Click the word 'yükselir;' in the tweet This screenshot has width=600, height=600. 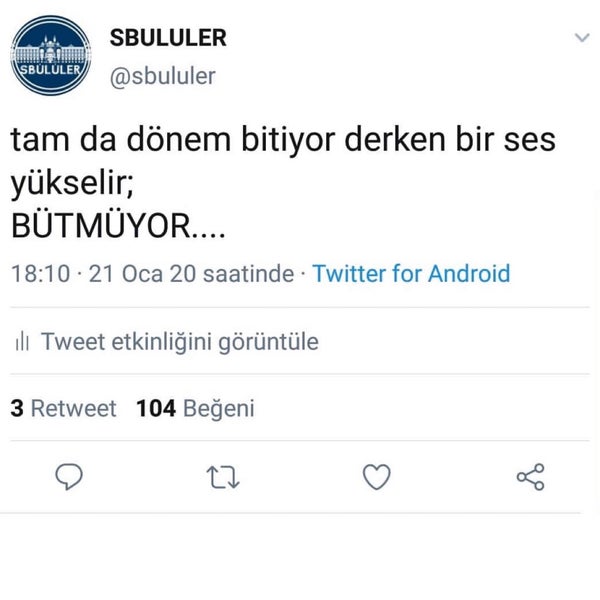72,183
